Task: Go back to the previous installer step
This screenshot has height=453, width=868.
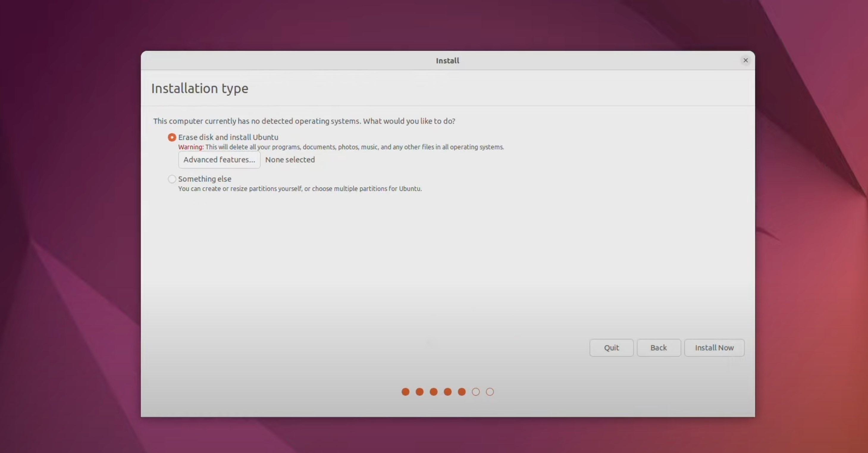Action: (659, 348)
